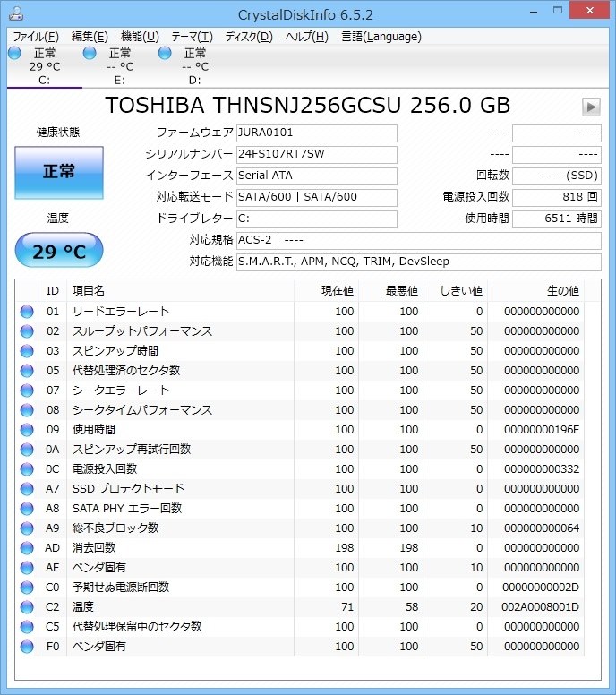Click the ファームウェア field JURA0101

(x=316, y=133)
